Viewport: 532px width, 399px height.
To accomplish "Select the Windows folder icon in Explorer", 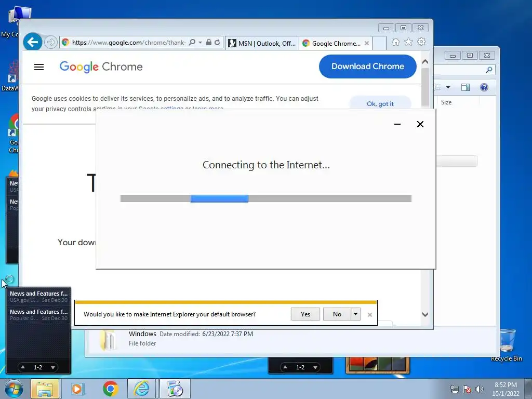I will 108,339.
